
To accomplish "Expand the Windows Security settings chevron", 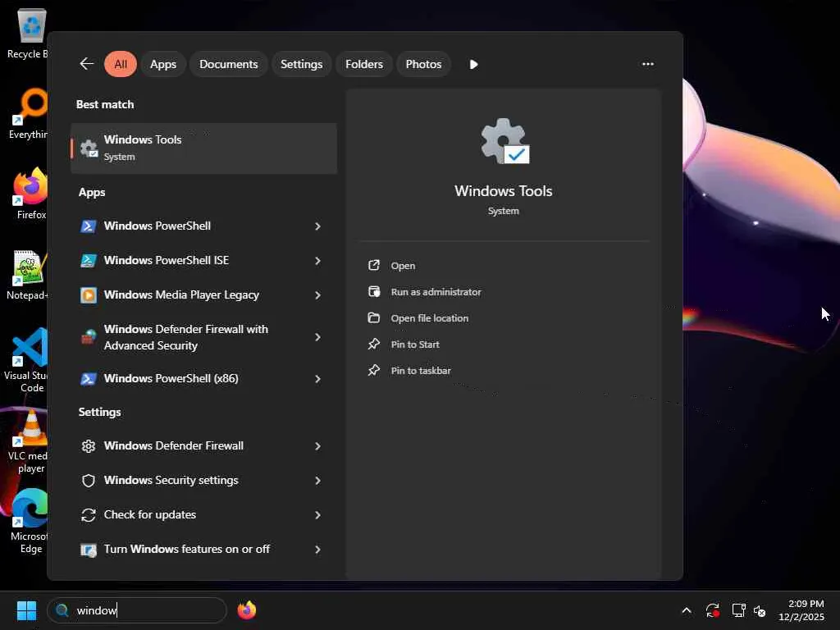I will [x=317, y=481].
